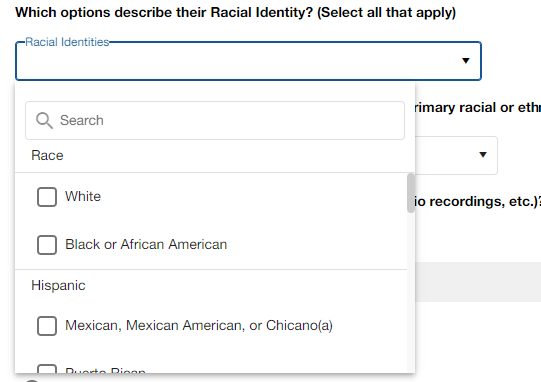Click the Racial Identity question heading

[x=236, y=12]
